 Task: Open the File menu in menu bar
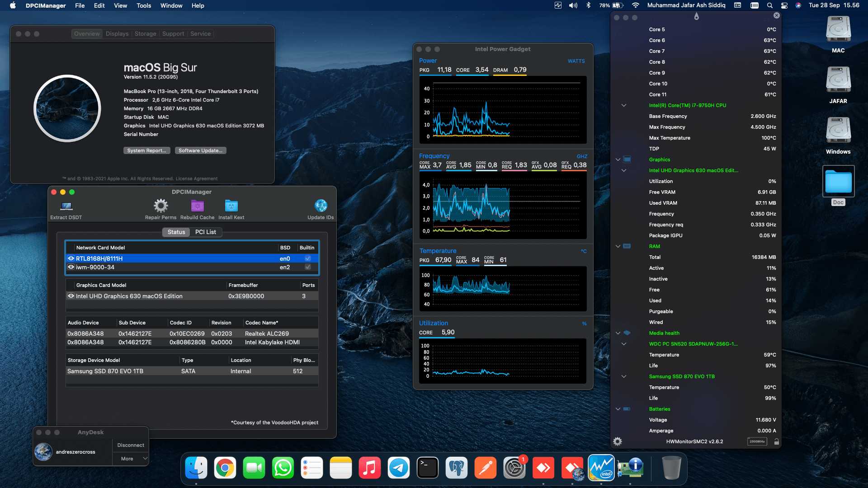[x=80, y=5]
